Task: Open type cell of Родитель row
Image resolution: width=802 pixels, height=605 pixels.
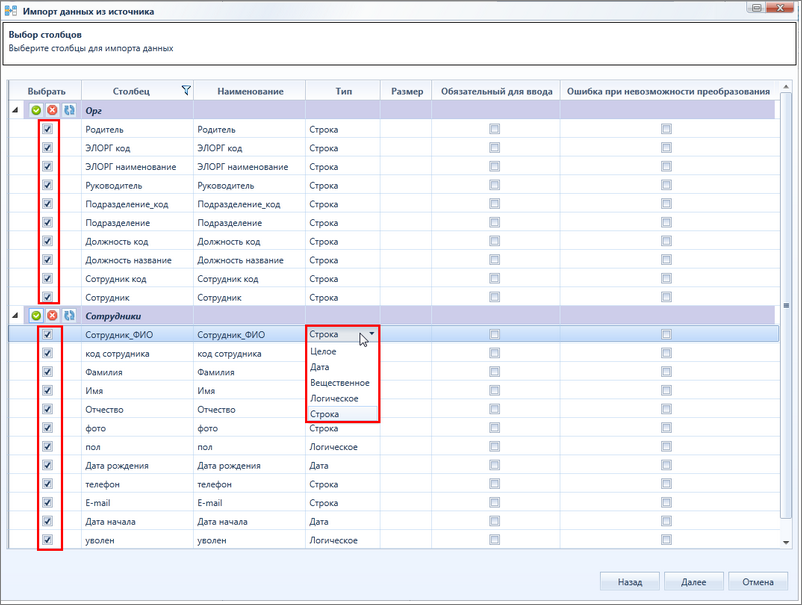Action: pos(343,129)
